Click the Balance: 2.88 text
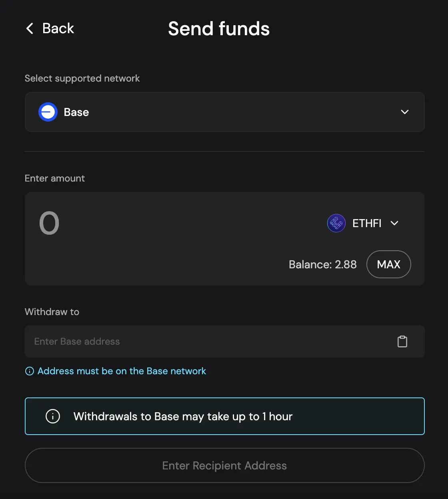Screen dimensions: 448x499 click(322, 264)
